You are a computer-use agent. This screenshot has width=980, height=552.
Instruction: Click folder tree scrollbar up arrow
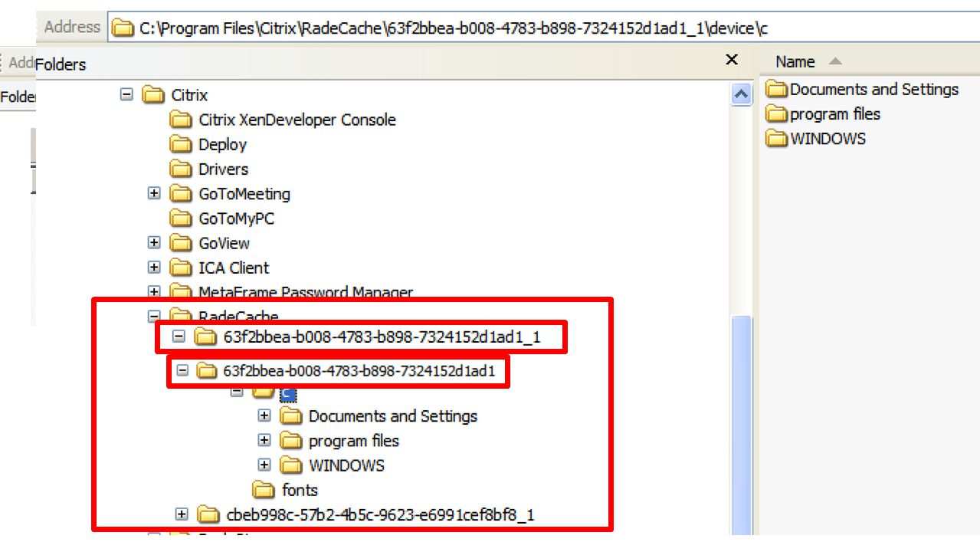(741, 95)
